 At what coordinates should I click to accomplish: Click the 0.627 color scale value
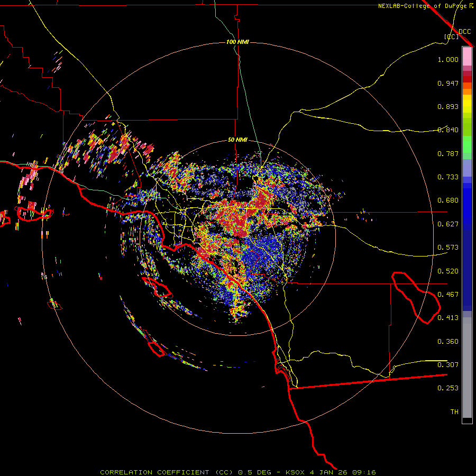pos(448,224)
